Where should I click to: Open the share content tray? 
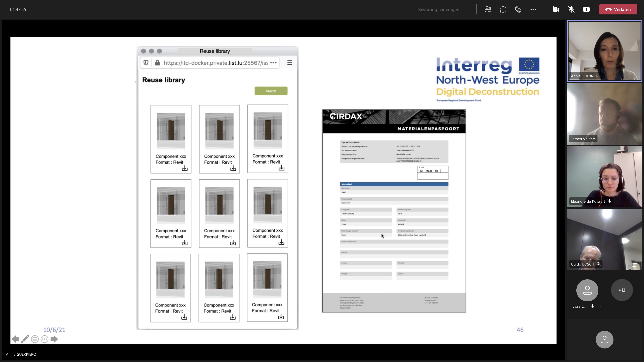click(x=586, y=9)
